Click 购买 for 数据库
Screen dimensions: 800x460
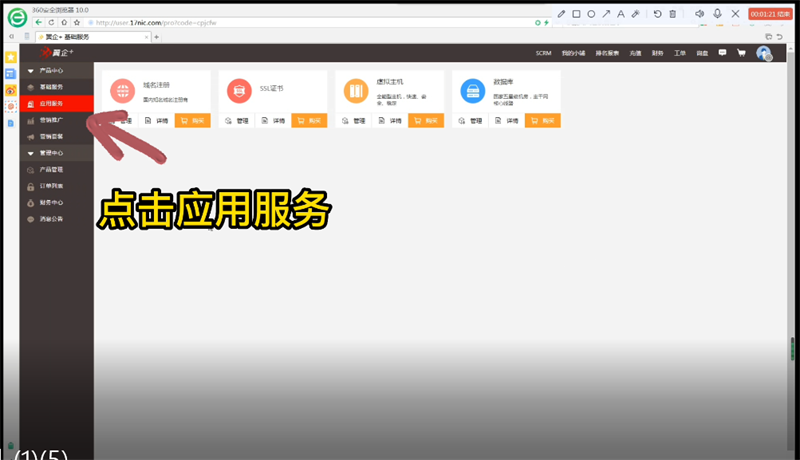pos(543,120)
